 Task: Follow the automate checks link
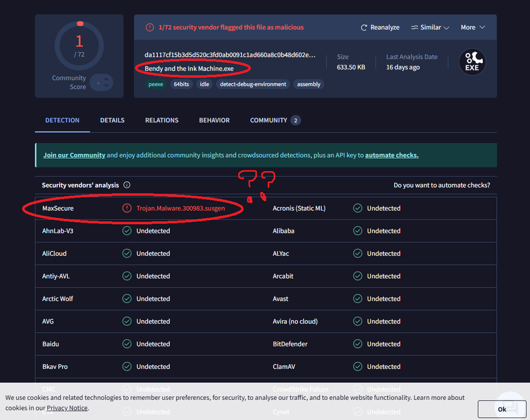click(x=392, y=155)
